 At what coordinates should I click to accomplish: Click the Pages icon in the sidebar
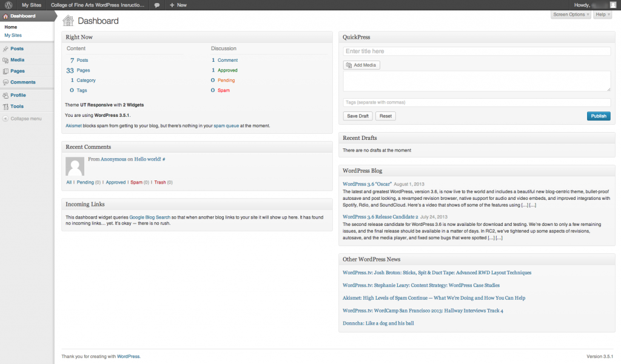click(x=5, y=71)
